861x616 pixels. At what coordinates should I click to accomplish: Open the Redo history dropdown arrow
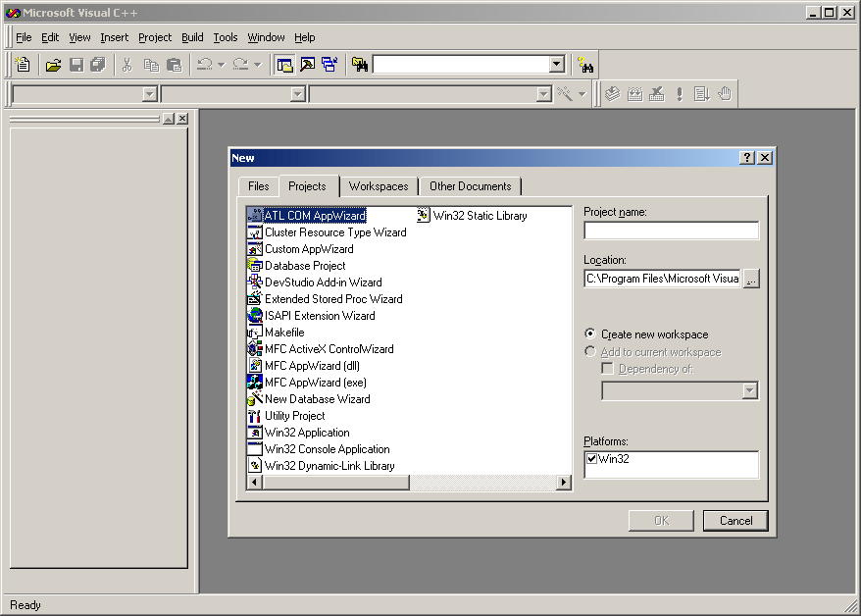(258, 66)
